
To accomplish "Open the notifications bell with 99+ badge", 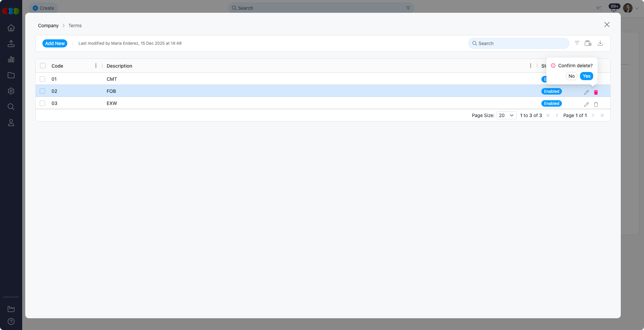I will [614, 8].
